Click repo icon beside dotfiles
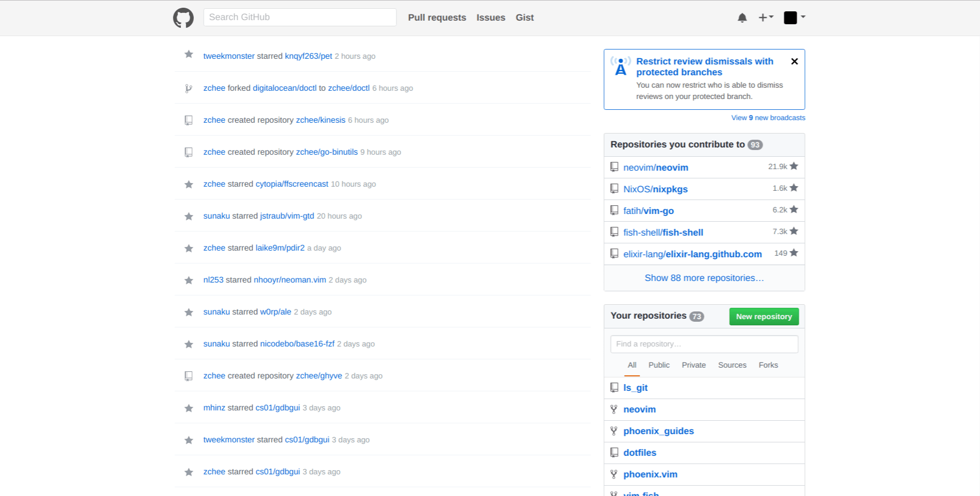 coord(614,452)
